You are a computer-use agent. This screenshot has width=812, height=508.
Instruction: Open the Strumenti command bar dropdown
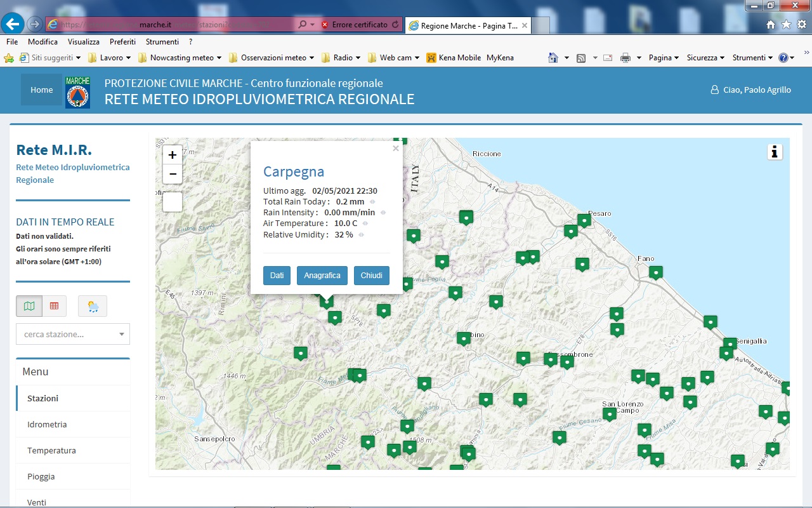click(753, 58)
